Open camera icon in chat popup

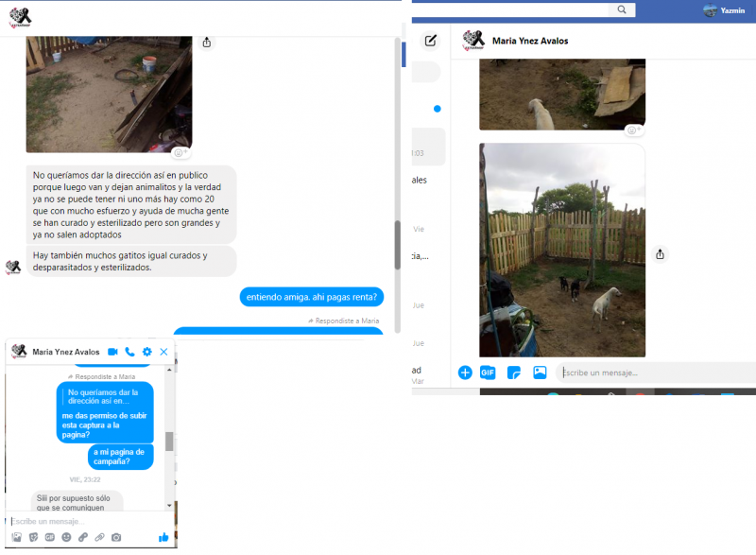[x=116, y=537]
